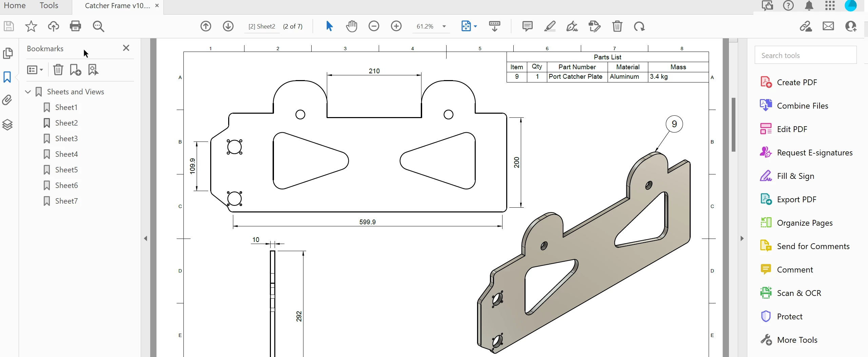Share a link to this file
This screenshot has height=357, width=868.
[x=806, y=26]
